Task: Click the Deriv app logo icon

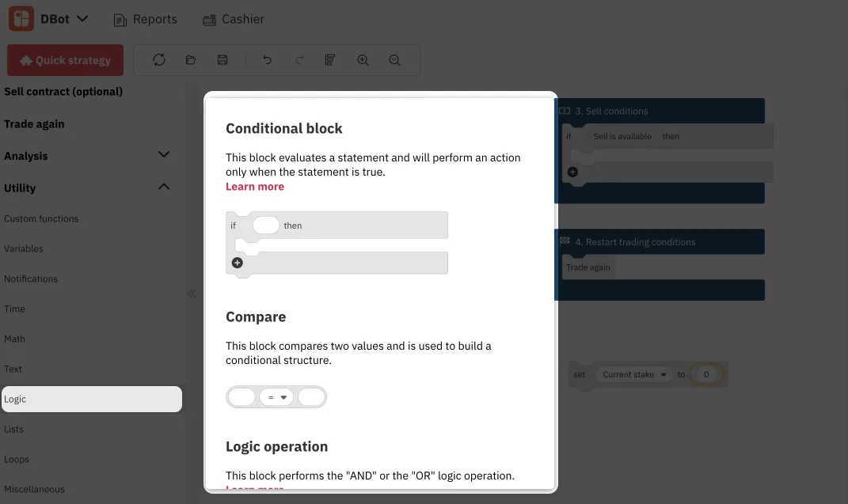Action: [x=19, y=17]
